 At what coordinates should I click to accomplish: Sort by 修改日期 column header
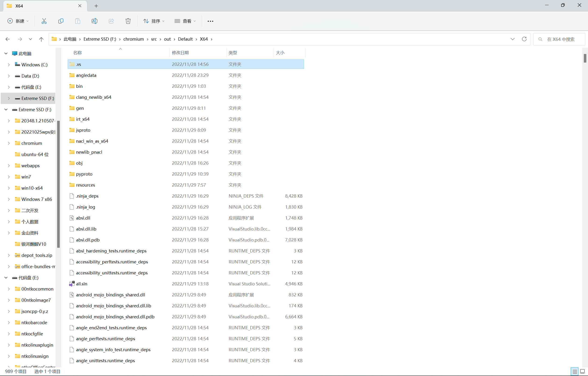[x=180, y=53]
